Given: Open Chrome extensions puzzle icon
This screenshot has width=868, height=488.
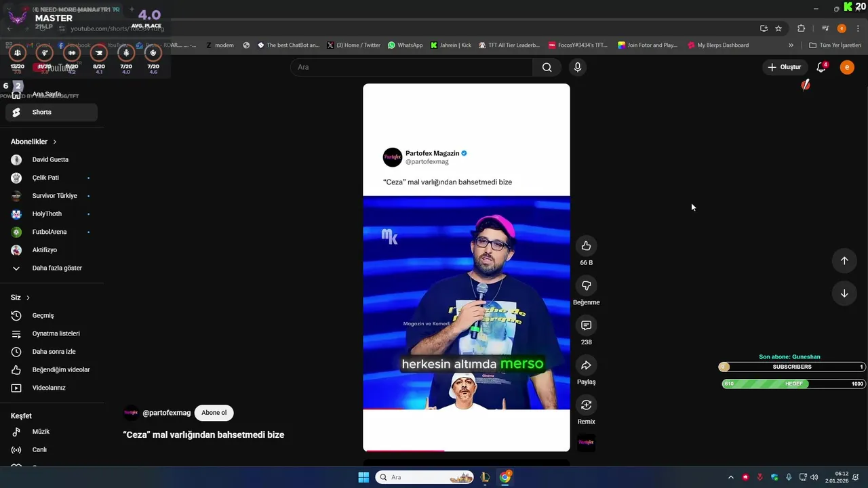Looking at the screenshot, I should tap(801, 28).
